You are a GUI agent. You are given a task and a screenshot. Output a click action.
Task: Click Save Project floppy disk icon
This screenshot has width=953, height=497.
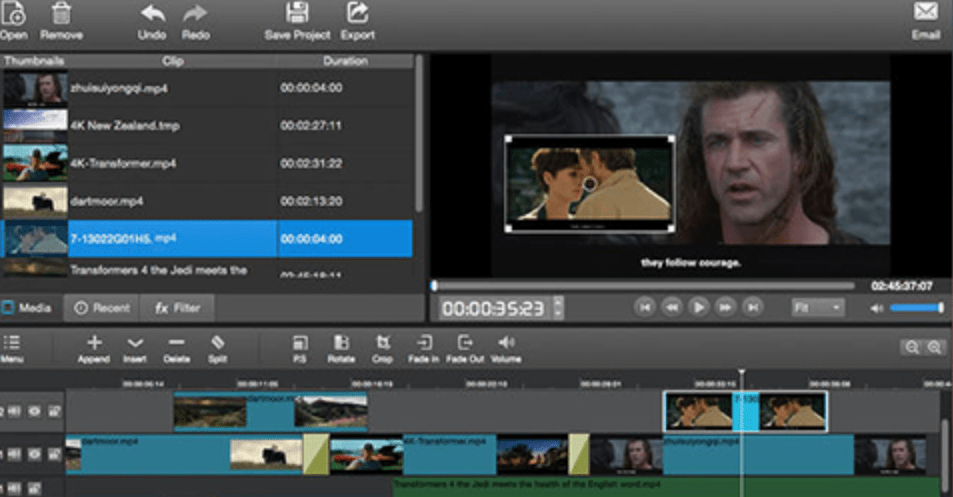[x=297, y=13]
